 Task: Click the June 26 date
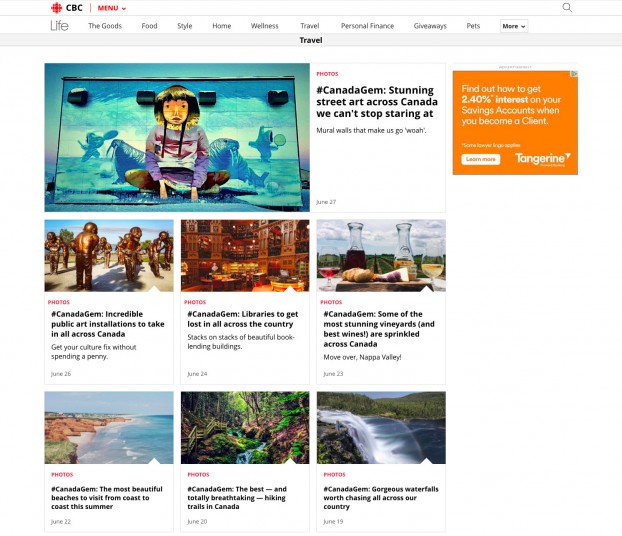[x=61, y=374]
